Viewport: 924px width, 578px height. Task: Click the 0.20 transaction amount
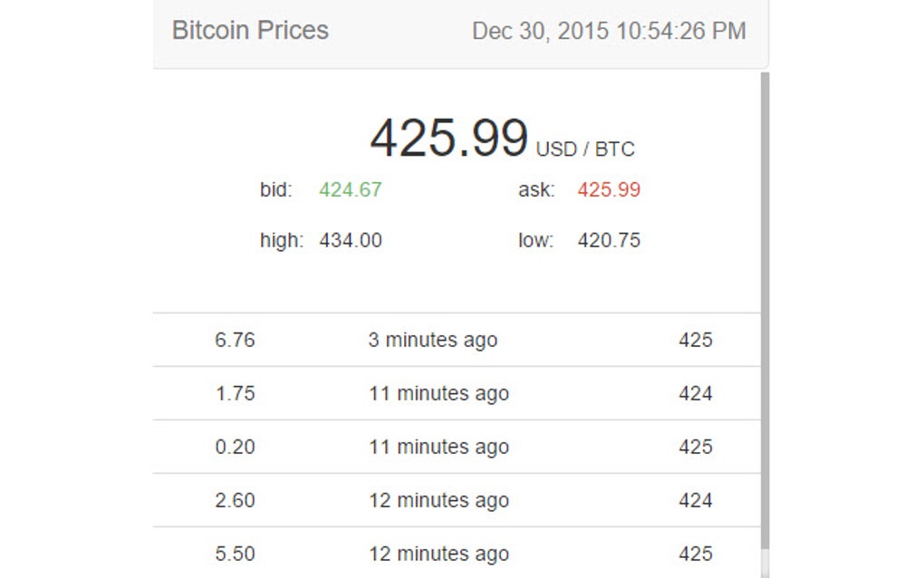pyautogui.click(x=235, y=447)
